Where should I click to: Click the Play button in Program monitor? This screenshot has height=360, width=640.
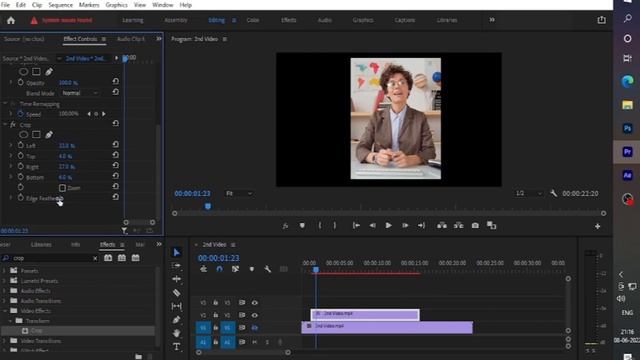[x=388, y=225]
